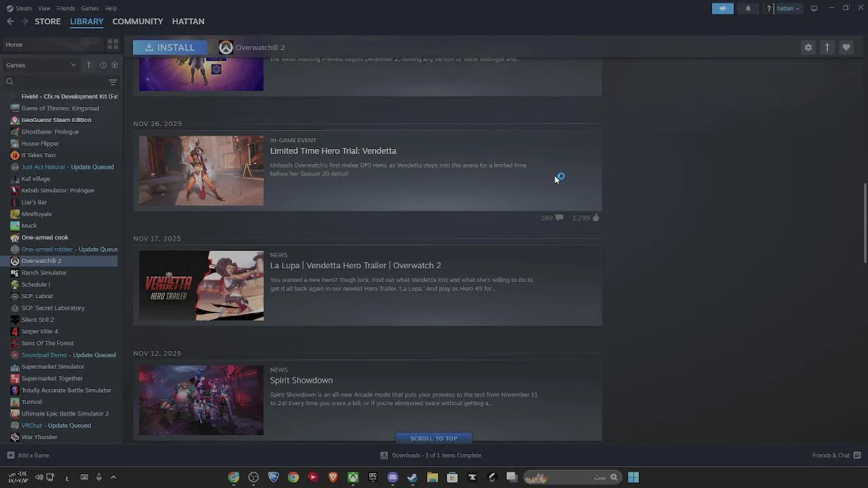Open advanced filter options icon
This screenshot has width=868, height=488.
pos(113,82)
